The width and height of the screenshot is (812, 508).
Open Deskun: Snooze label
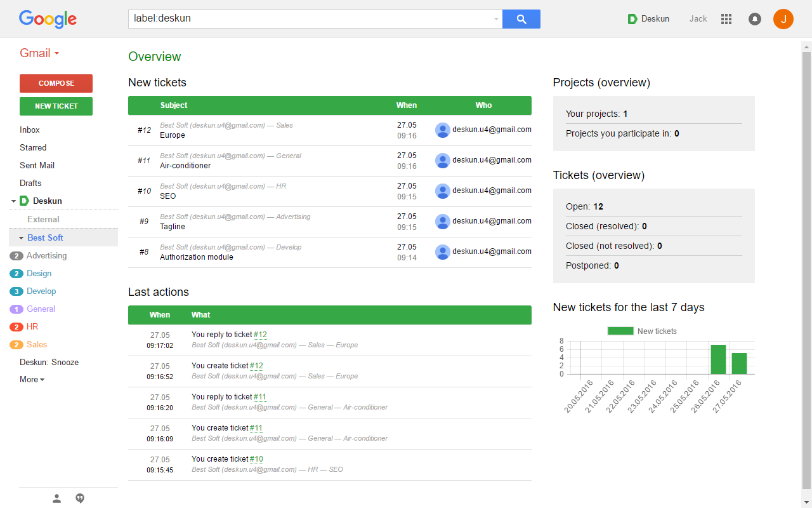(49, 362)
